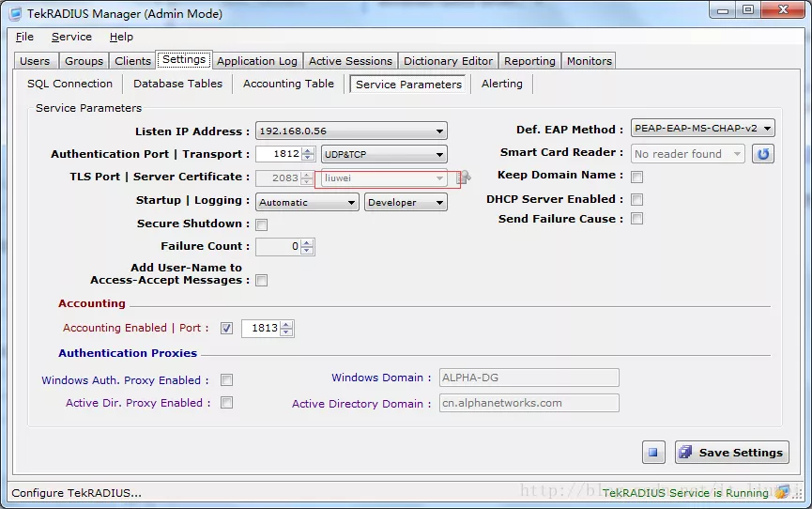Click the Windows Domain input field
The height and width of the screenshot is (509, 812).
[x=529, y=378]
